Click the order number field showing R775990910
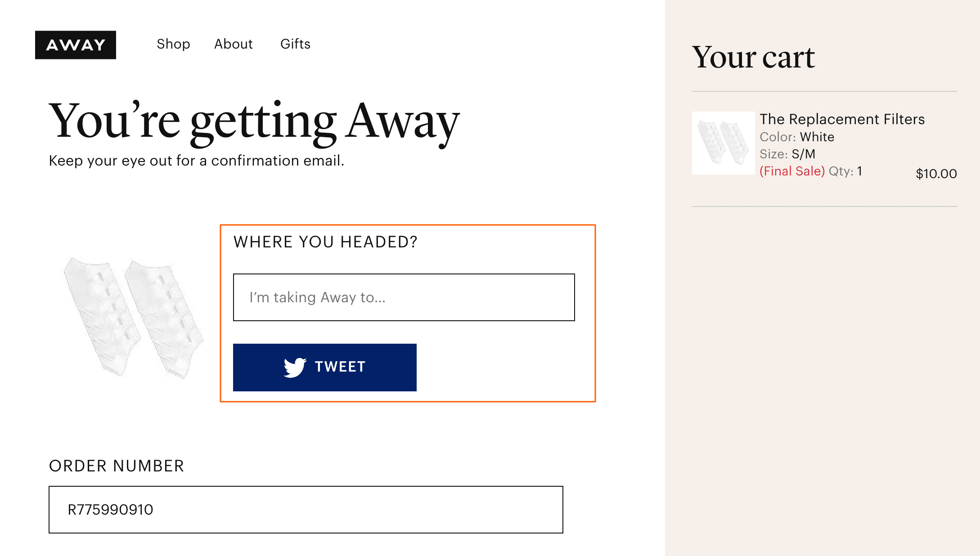This screenshot has width=980, height=556. [306, 509]
